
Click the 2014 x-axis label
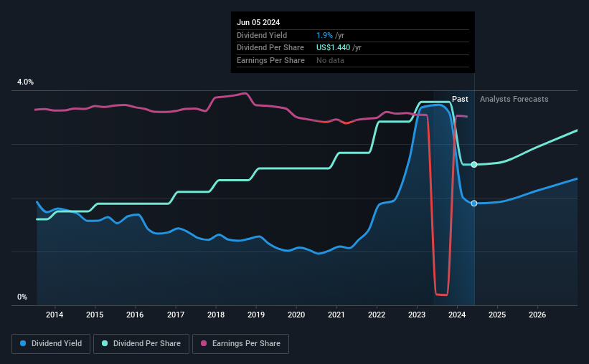coord(55,315)
